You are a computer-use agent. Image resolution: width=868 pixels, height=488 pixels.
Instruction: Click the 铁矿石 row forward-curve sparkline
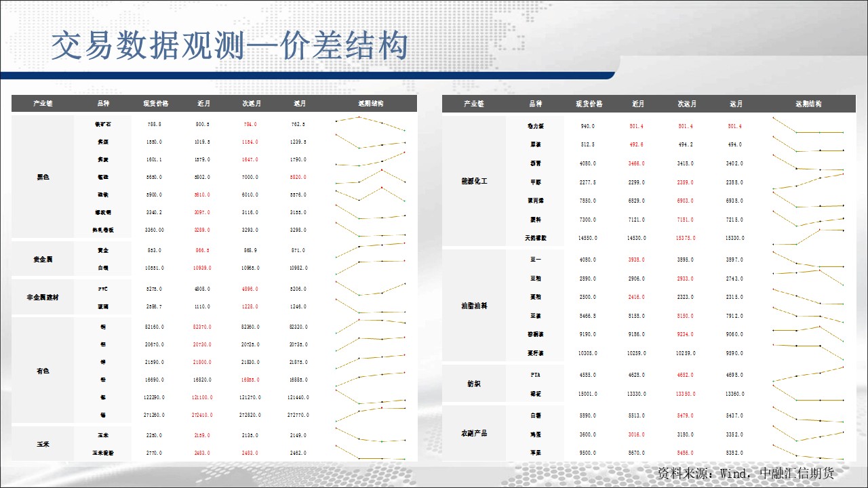coord(370,123)
